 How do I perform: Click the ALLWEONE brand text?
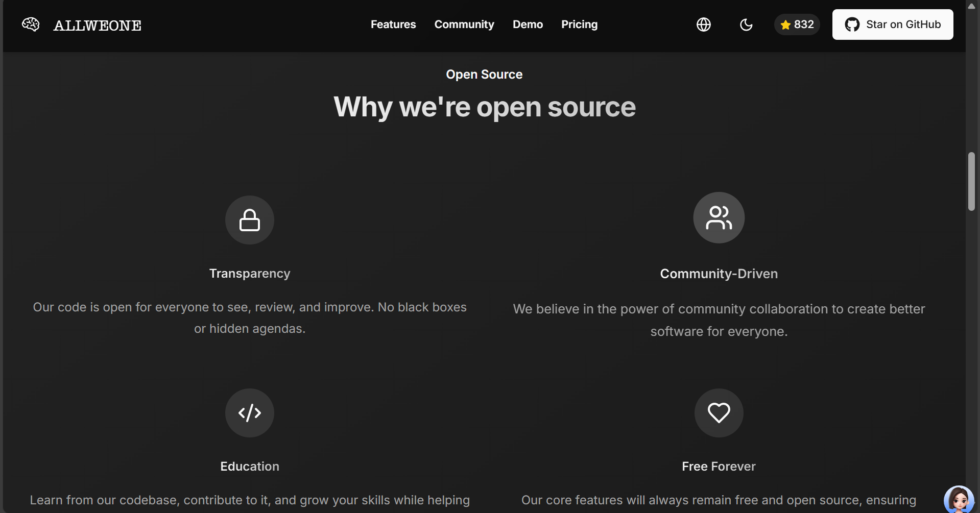98,26
